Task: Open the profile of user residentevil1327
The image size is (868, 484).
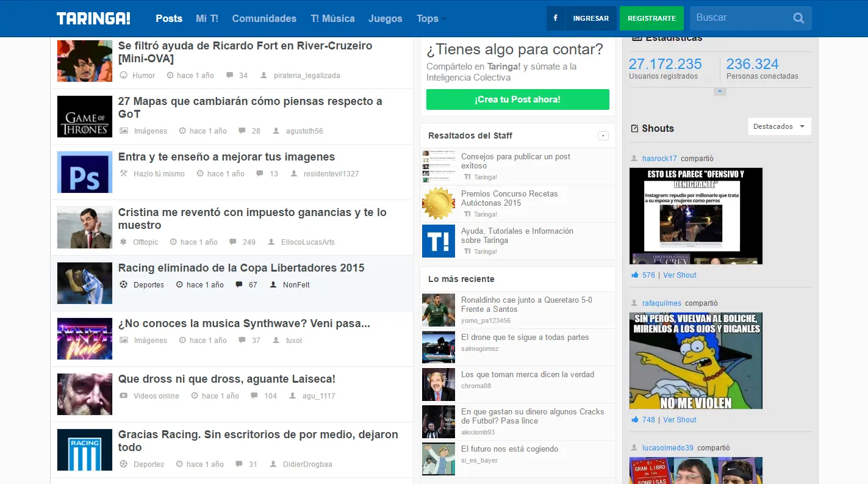Action: (331, 173)
